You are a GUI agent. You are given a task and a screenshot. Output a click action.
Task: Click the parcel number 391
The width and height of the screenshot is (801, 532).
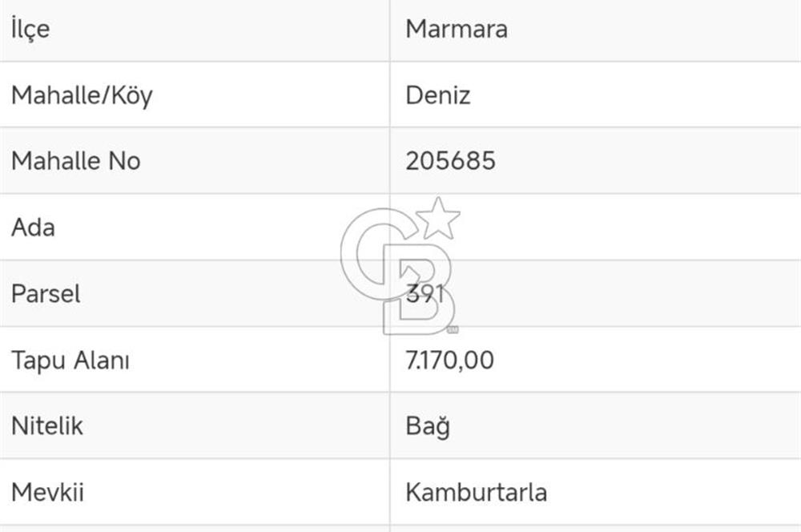[x=425, y=294]
